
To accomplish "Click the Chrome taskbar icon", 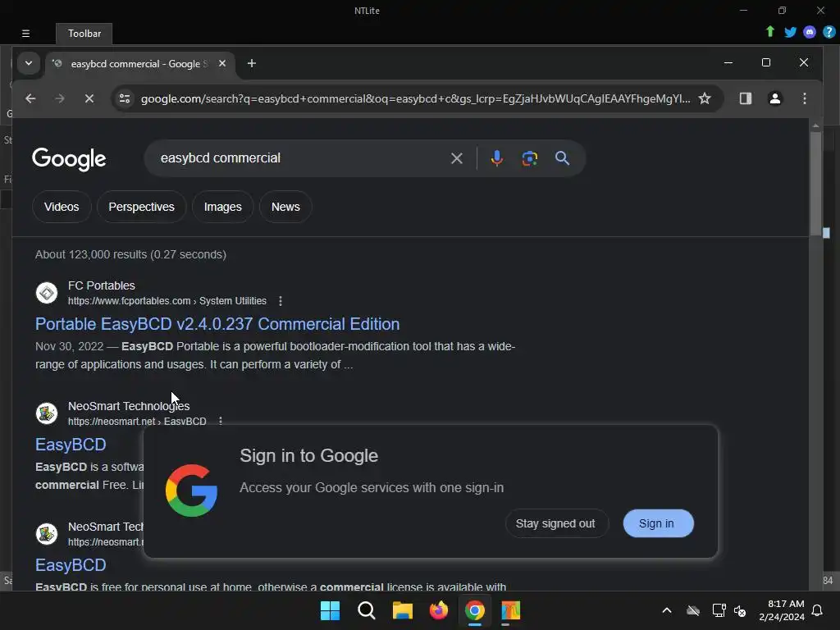I will (x=475, y=610).
